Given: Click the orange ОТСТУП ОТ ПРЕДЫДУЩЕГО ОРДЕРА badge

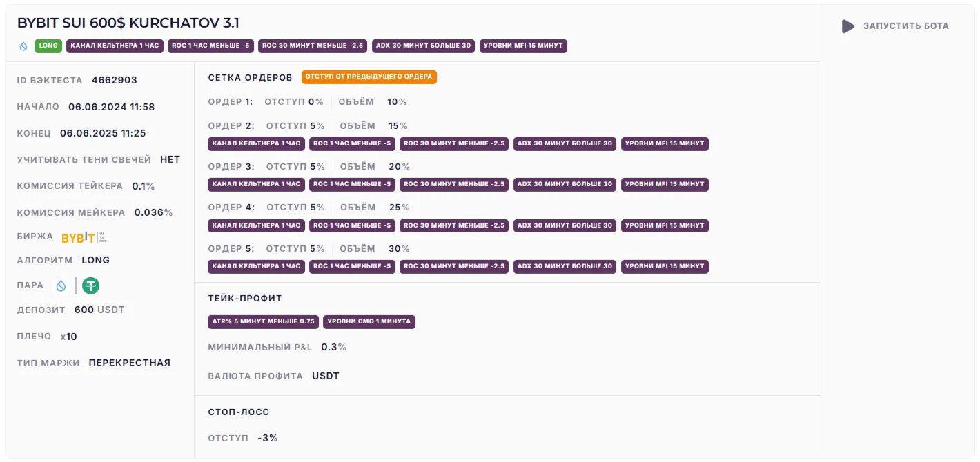Looking at the screenshot, I should (369, 77).
